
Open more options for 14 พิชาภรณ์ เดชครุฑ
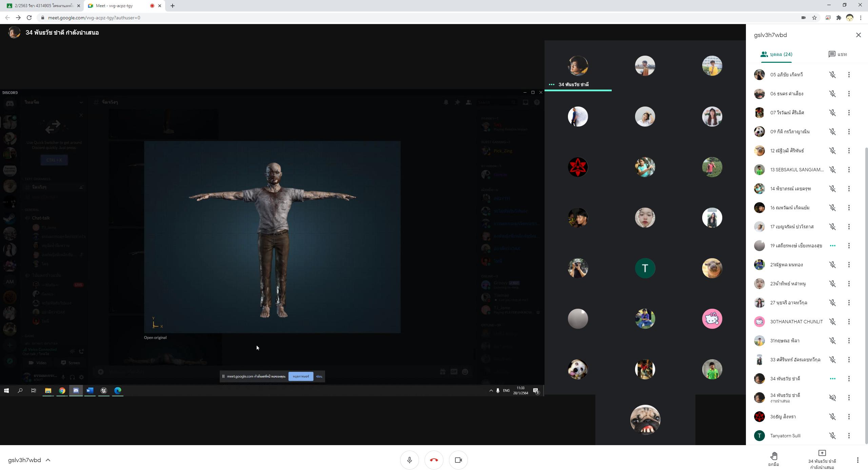click(849, 189)
